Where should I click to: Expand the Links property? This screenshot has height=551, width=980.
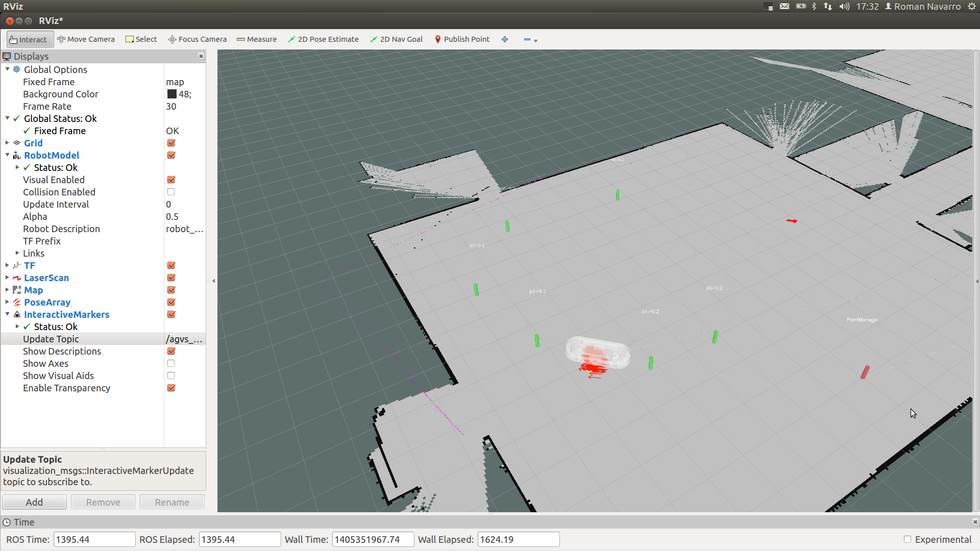[x=17, y=253]
